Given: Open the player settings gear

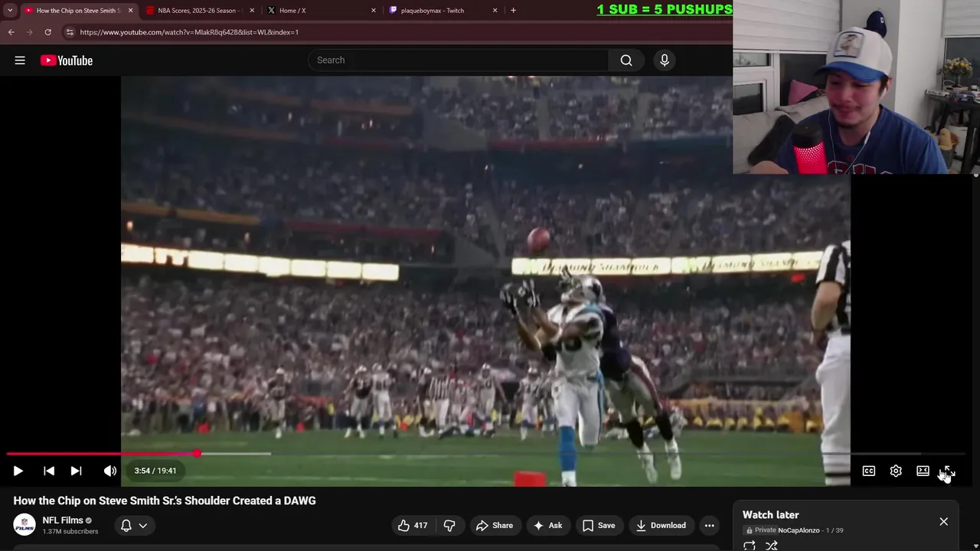Looking at the screenshot, I should point(896,471).
